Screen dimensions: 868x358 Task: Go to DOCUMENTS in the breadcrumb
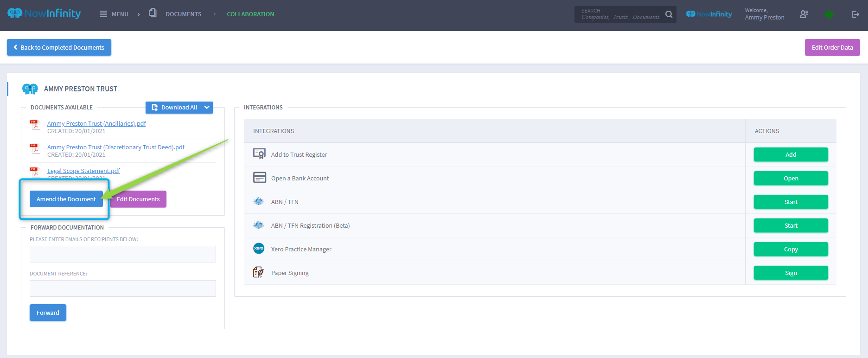[184, 14]
